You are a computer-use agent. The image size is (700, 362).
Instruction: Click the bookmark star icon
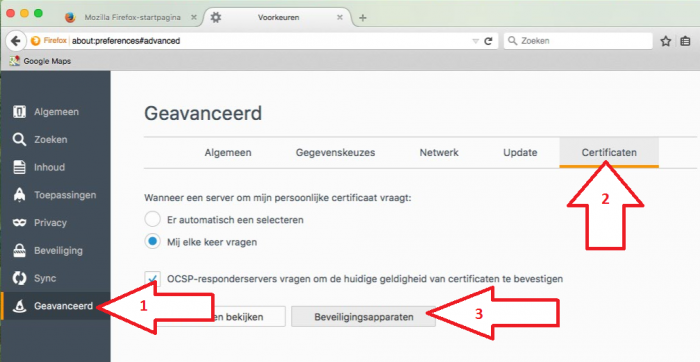tap(666, 41)
